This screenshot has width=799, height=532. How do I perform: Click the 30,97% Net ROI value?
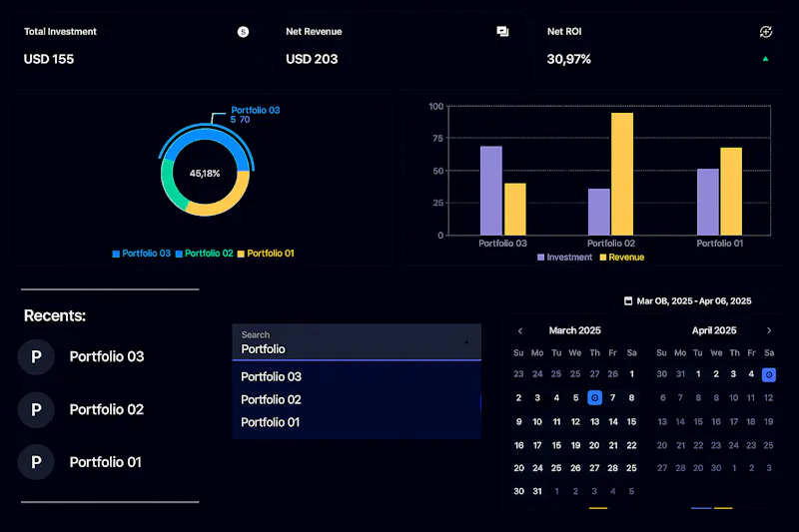[x=568, y=59]
